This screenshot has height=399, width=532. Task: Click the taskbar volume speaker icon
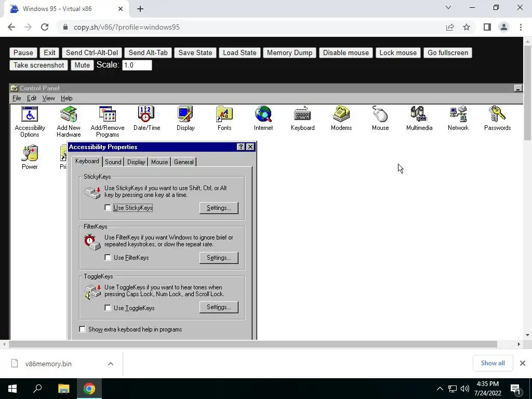465,389
